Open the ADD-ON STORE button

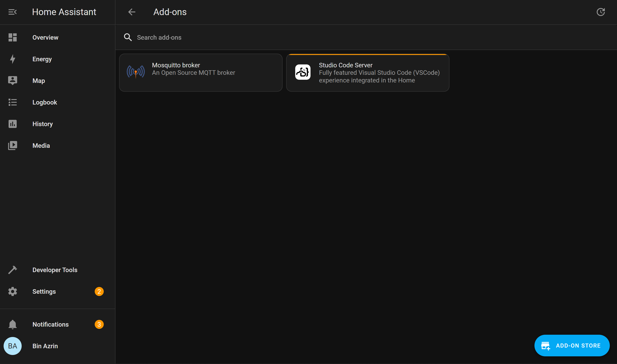[572, 345]
